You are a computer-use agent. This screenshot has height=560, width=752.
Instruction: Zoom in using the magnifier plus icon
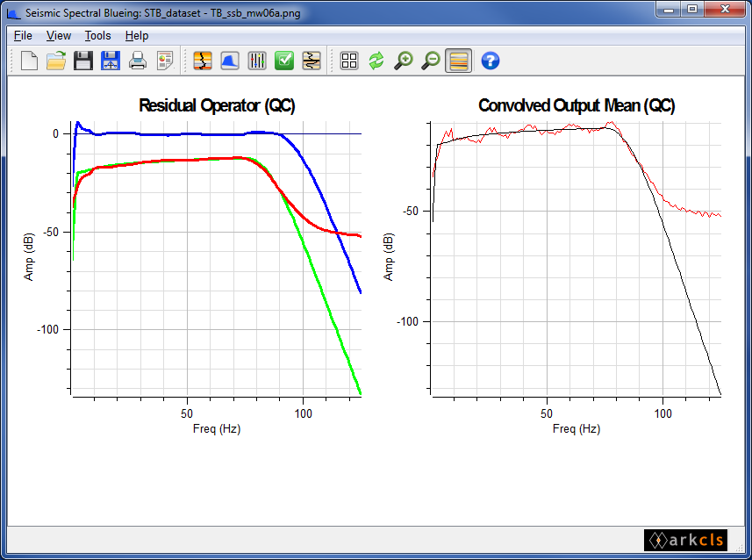(x=403, y=61)
